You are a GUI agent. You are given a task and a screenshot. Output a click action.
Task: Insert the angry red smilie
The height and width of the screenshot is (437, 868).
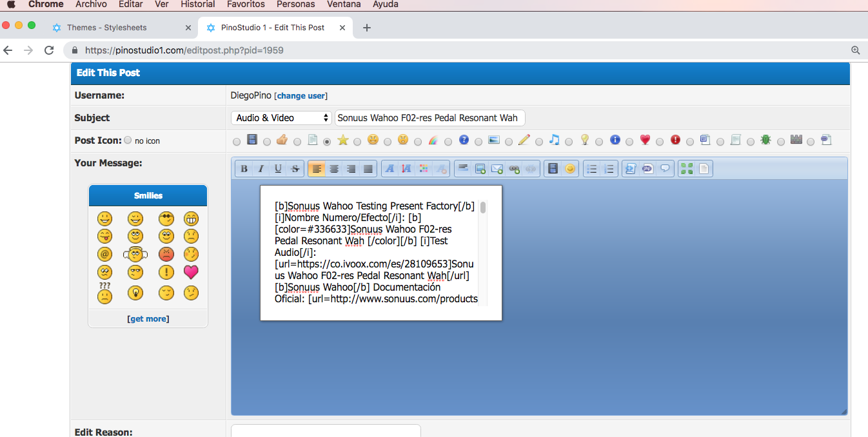click(x=166, y=254)
